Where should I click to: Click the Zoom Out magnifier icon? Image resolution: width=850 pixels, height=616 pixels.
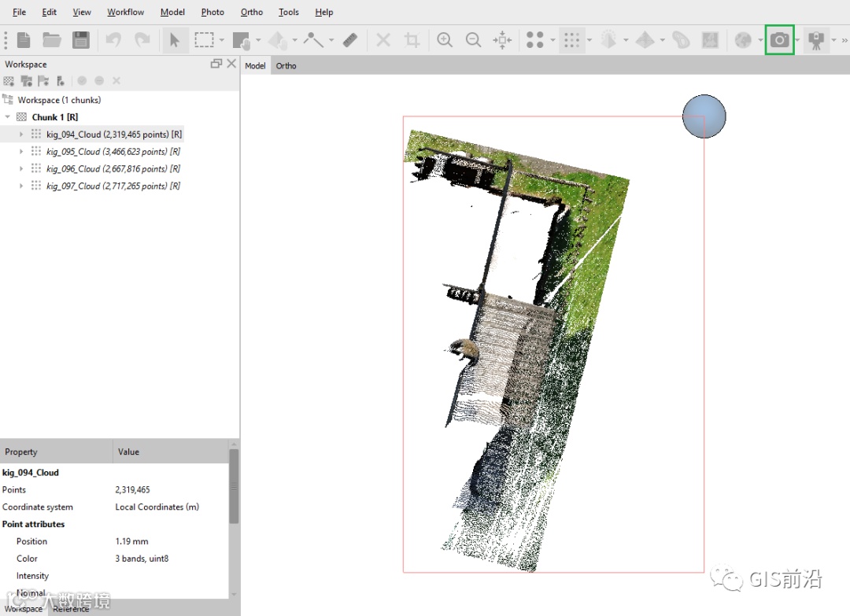[473, 40]
